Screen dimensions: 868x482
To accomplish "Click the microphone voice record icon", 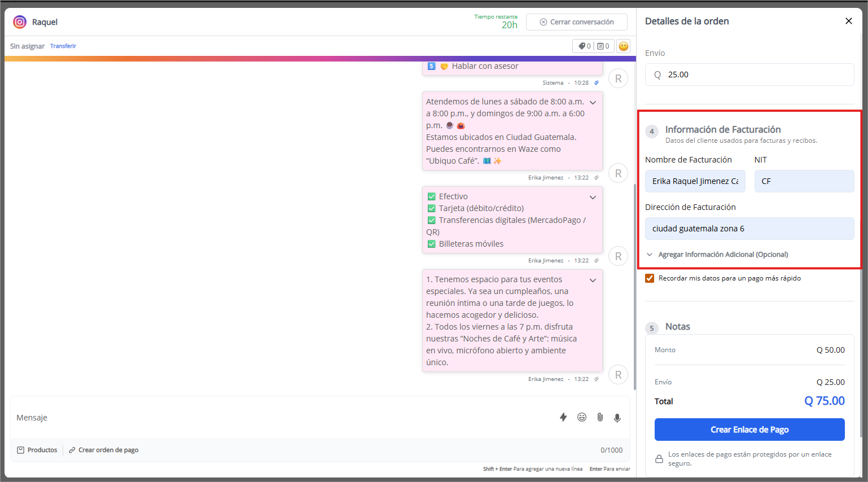I will pyautogui.click(x=617, y=418).
